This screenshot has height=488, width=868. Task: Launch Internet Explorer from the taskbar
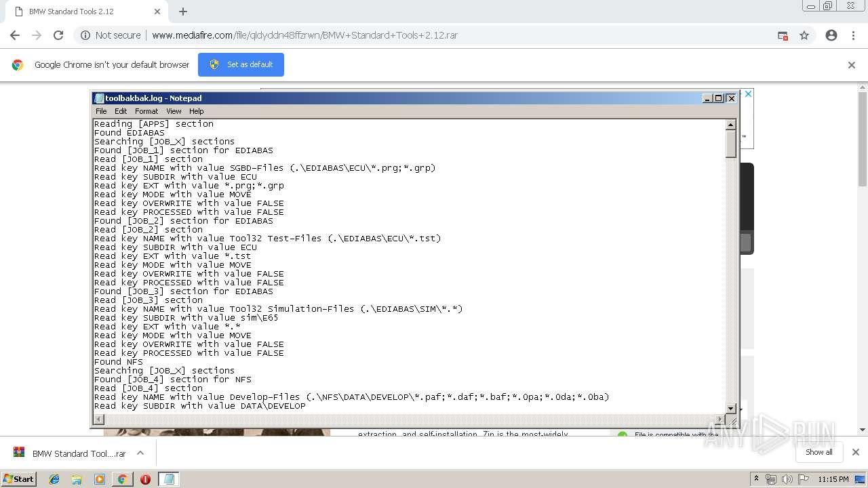[54, 479]
